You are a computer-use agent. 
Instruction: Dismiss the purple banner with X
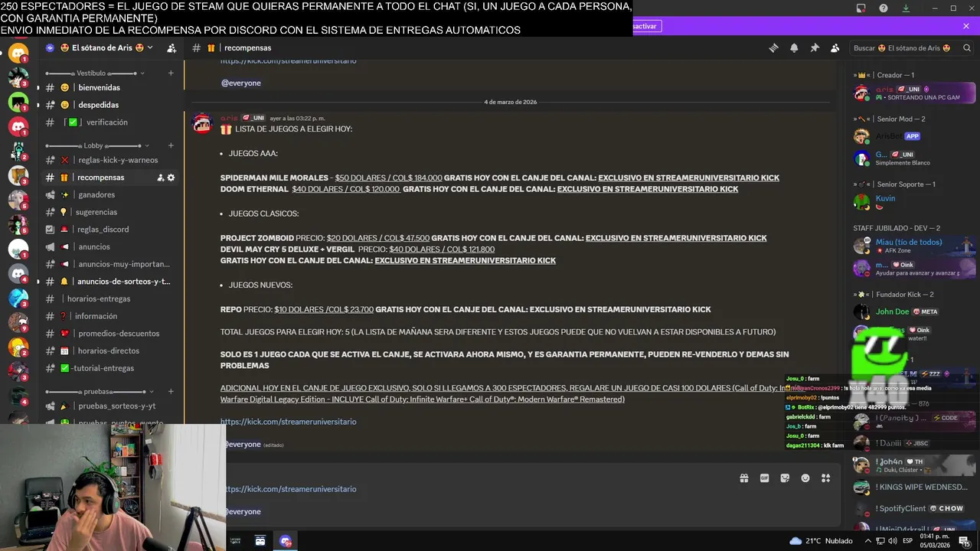(x=966, y=26)
